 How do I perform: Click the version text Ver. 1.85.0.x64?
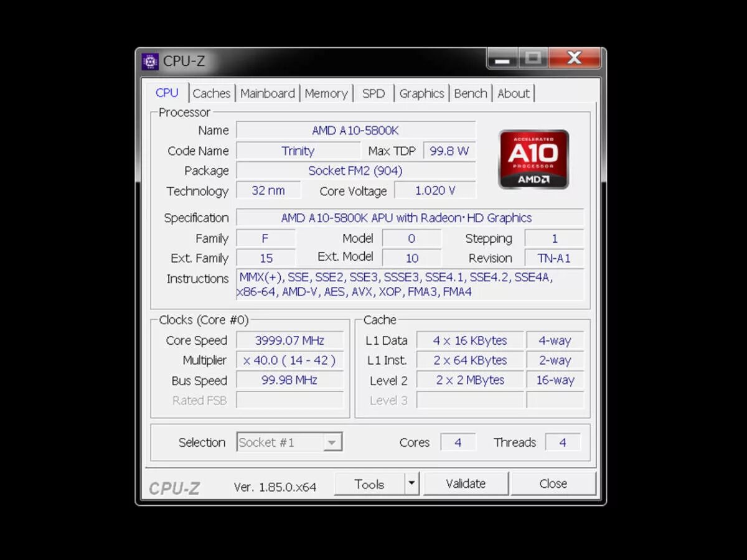tap(275, 487)
